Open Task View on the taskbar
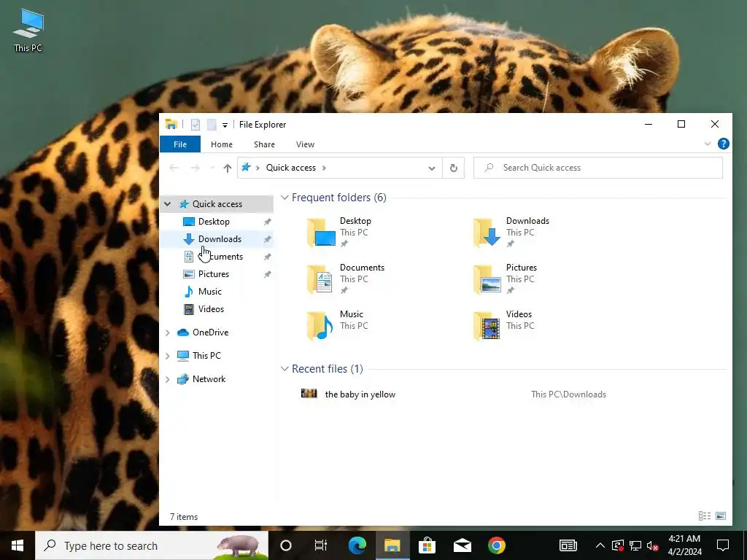This screenshot has height=560, width=747. [x=321, y=545]
